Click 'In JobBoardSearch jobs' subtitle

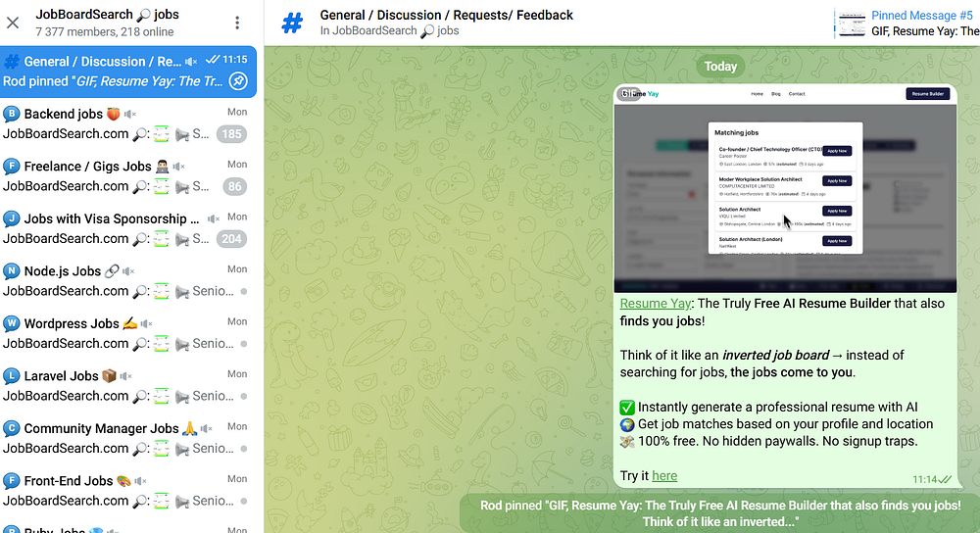pos(389,31)
